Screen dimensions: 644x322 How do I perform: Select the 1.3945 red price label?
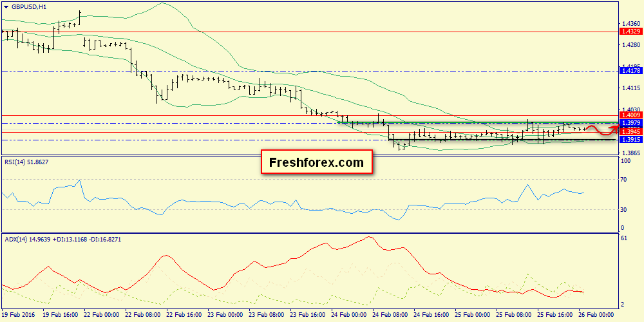pos(630,132)
